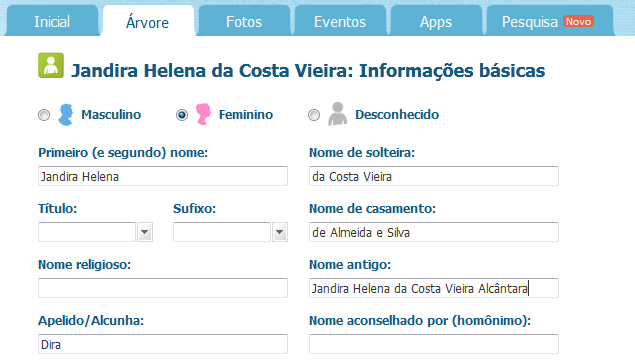Select the Feminino radio button
Screen dimensions: 635x363
coord(182,115)
